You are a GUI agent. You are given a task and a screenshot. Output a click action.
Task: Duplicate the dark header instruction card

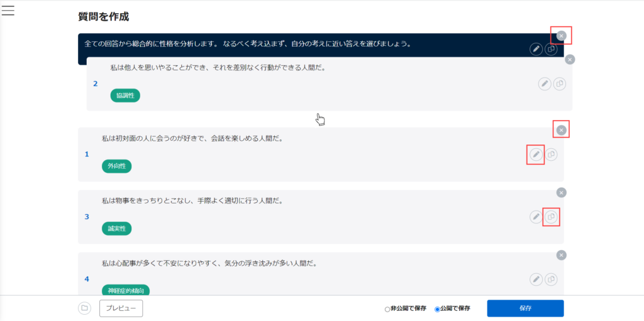coord(551,49)
